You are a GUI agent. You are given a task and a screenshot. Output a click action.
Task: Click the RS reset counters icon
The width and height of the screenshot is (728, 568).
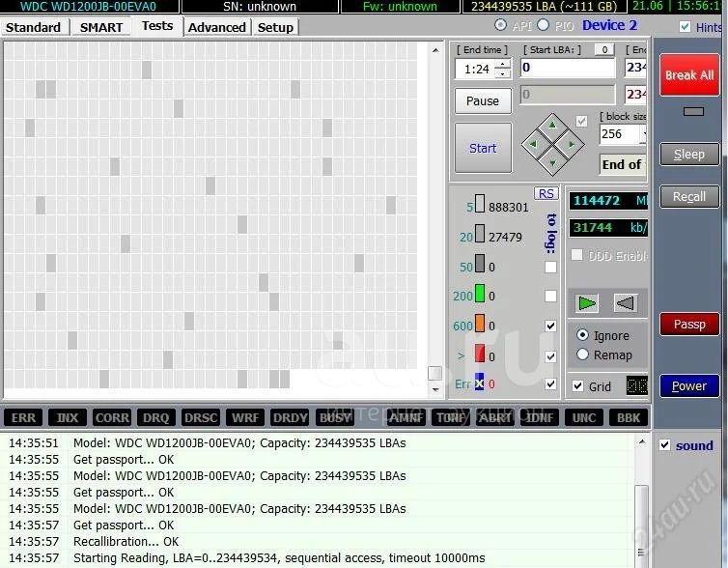click(546, 193)
